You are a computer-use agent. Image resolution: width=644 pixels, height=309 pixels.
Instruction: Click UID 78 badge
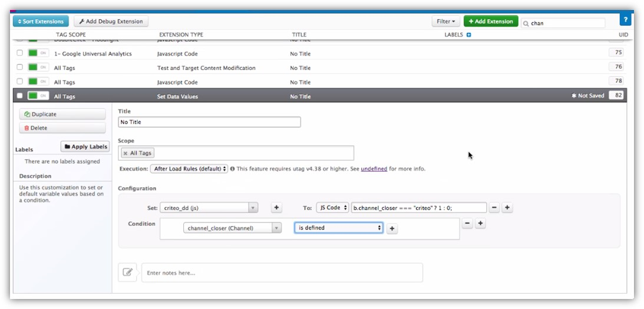[x=616, y=81]
